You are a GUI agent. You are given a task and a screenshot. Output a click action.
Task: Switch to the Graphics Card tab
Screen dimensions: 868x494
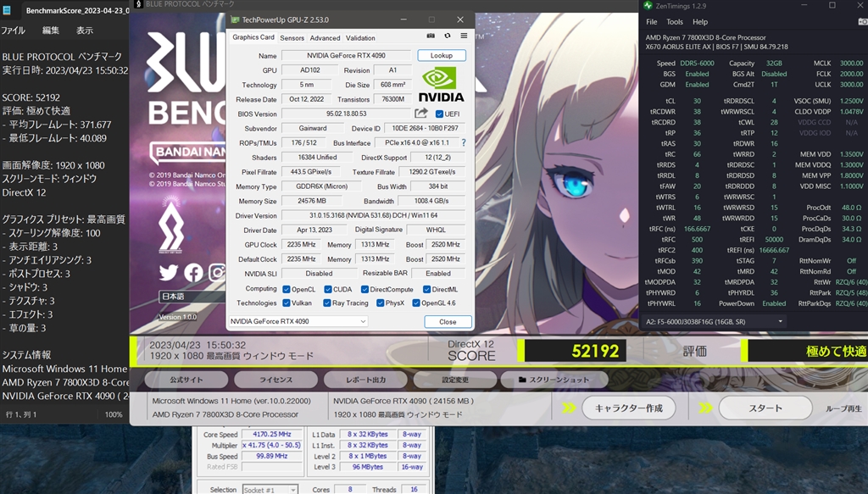253,37
